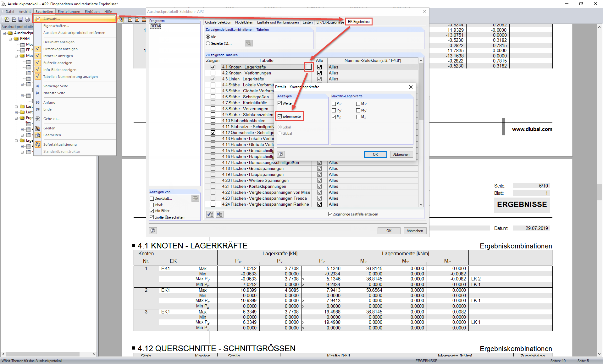Click the Greifen hand icon

tap(38, 128)
